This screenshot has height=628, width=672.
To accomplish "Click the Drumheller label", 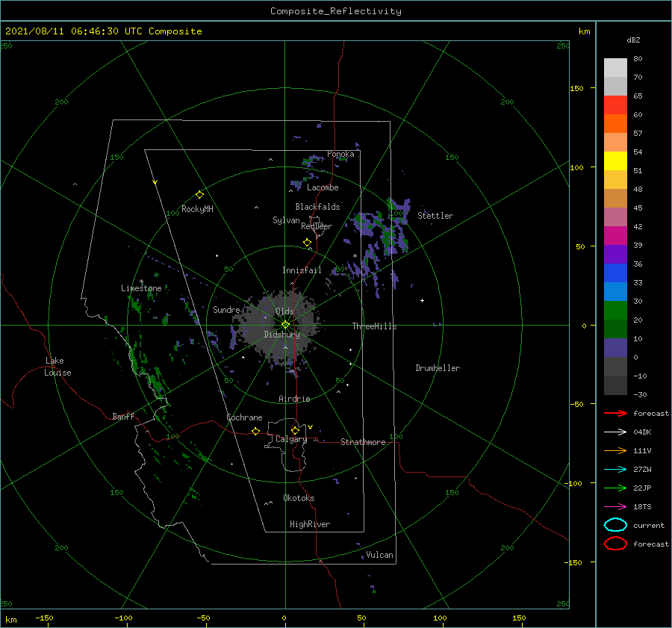I will coord(438,368).
